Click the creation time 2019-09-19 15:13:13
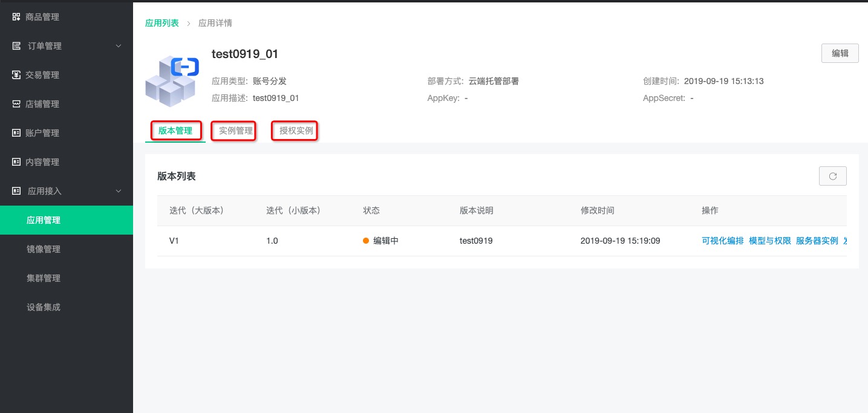Screen dimensions: 868x413 pos(724,81)
